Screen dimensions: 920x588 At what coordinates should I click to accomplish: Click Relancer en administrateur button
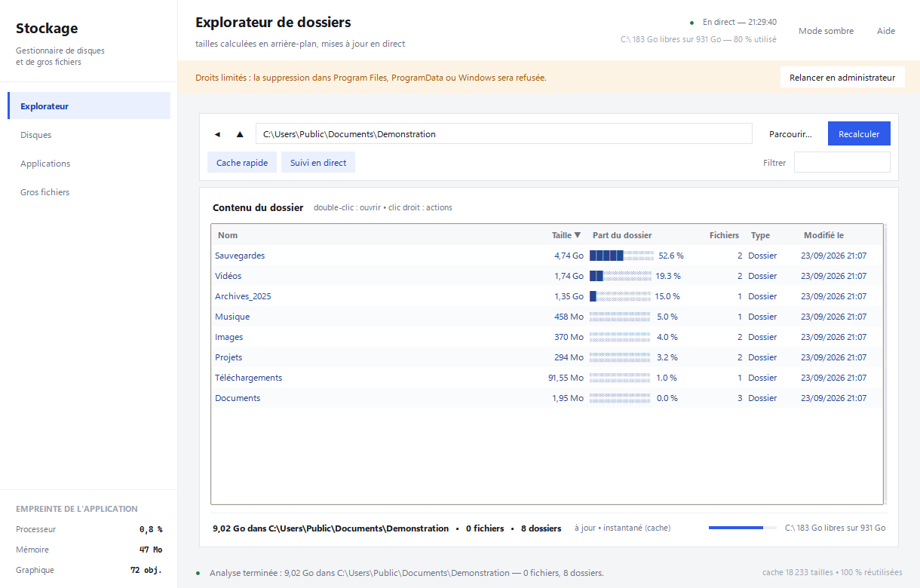(x=842, y=78)
